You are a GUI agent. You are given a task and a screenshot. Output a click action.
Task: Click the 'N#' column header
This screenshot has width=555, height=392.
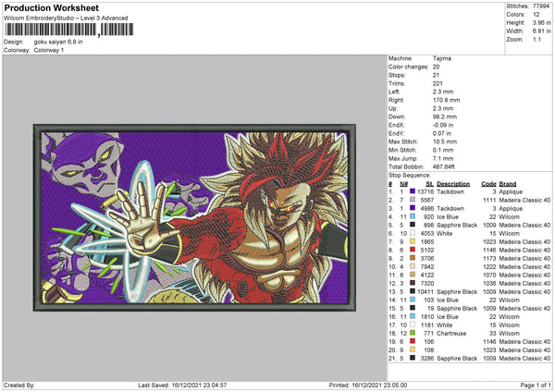404,184
